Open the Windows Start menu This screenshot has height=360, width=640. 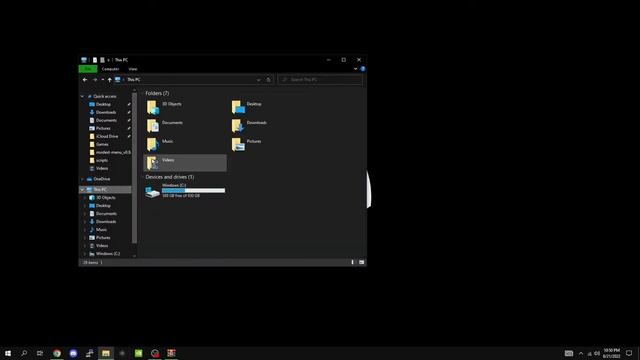pos(8,353)
